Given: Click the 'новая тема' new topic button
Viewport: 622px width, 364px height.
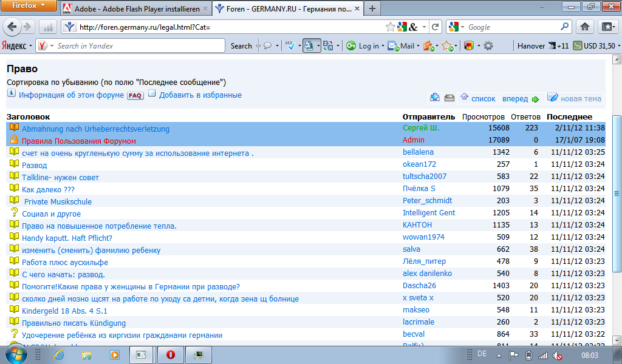Looking at the screenshot, I should click(x=574, y=98).
